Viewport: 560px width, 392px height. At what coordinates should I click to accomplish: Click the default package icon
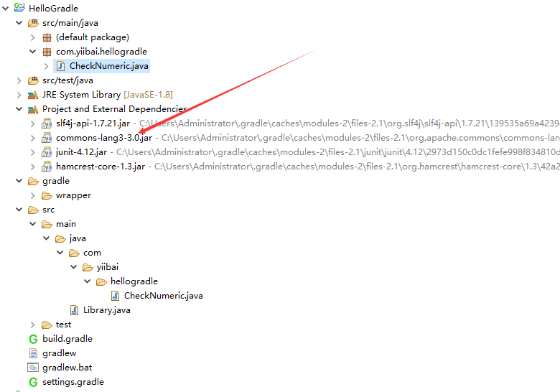pyautogui.click(x=47, y=37)
